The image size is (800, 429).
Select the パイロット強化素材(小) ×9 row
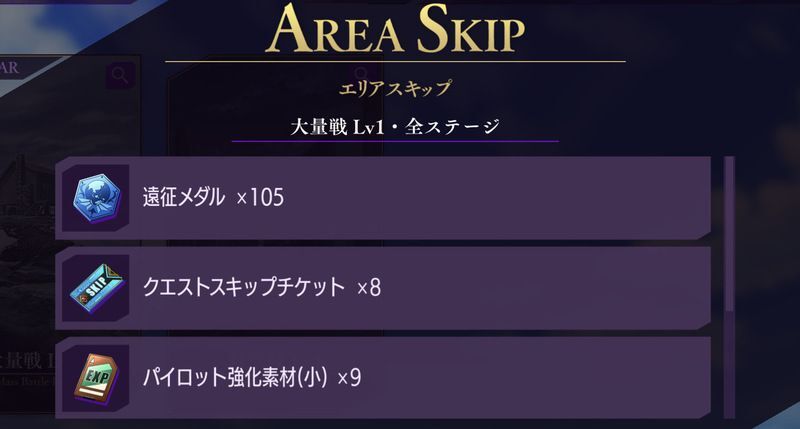420,377
